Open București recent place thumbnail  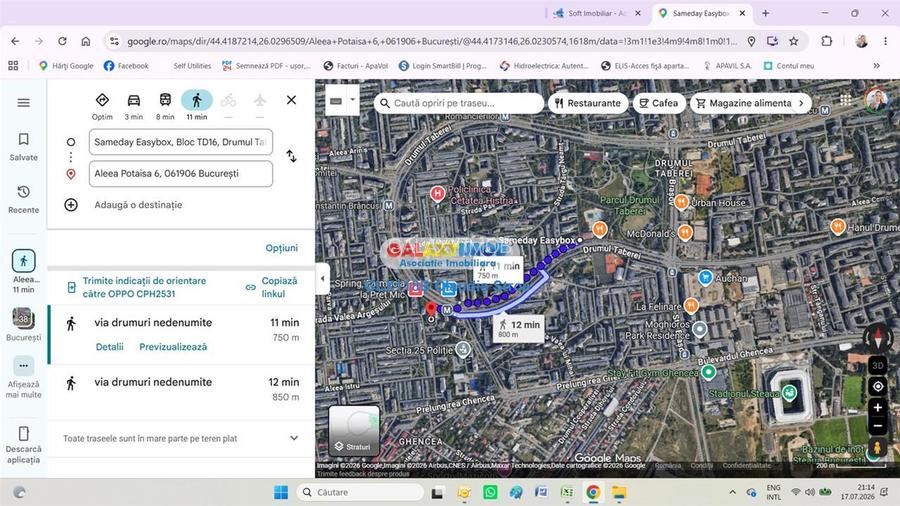coord(24,324)
